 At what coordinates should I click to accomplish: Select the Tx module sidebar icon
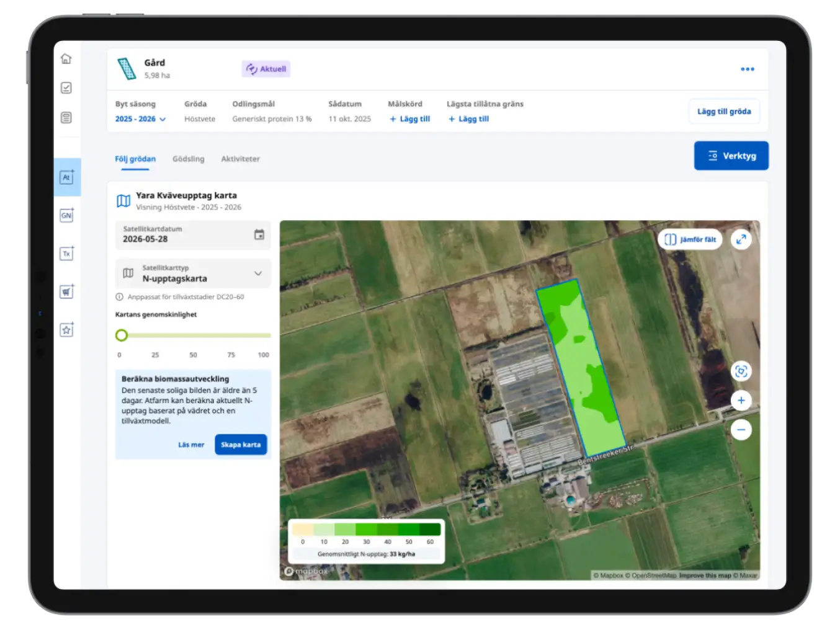[66, 254]
